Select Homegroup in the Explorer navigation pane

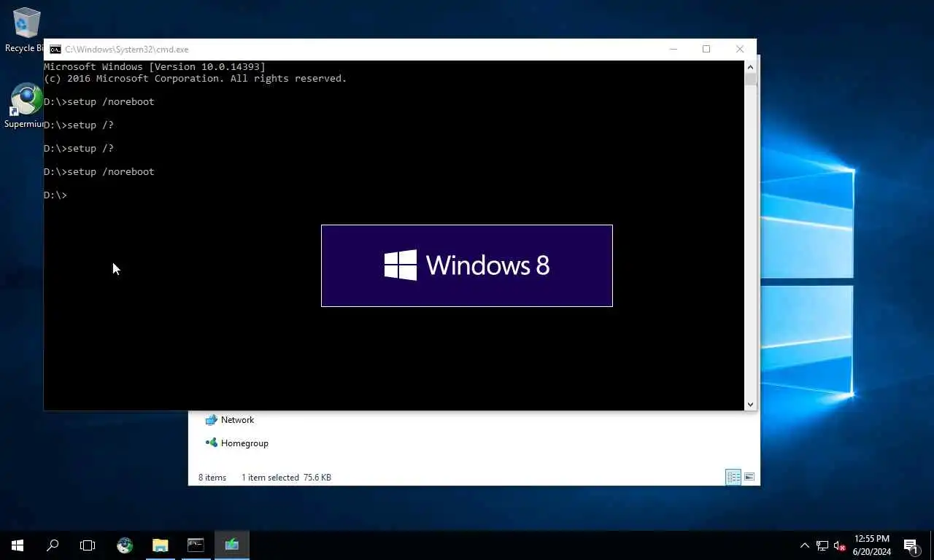click(237, 443)
